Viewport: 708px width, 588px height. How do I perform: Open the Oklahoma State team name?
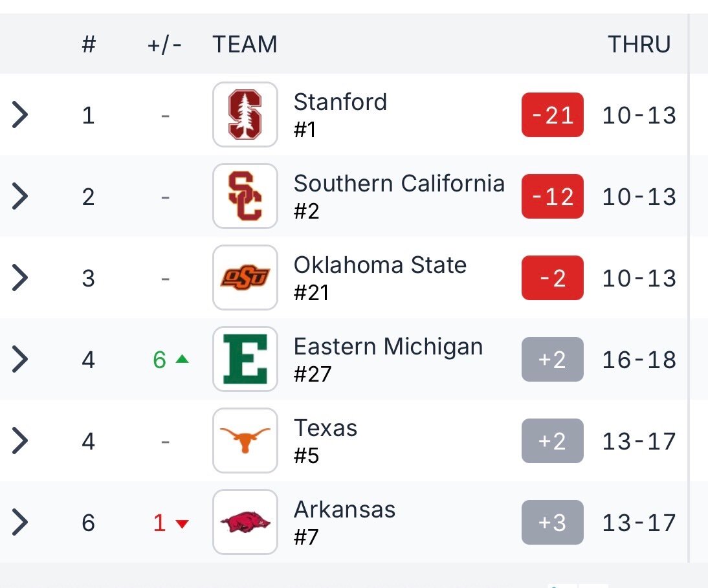pos(380,265)
